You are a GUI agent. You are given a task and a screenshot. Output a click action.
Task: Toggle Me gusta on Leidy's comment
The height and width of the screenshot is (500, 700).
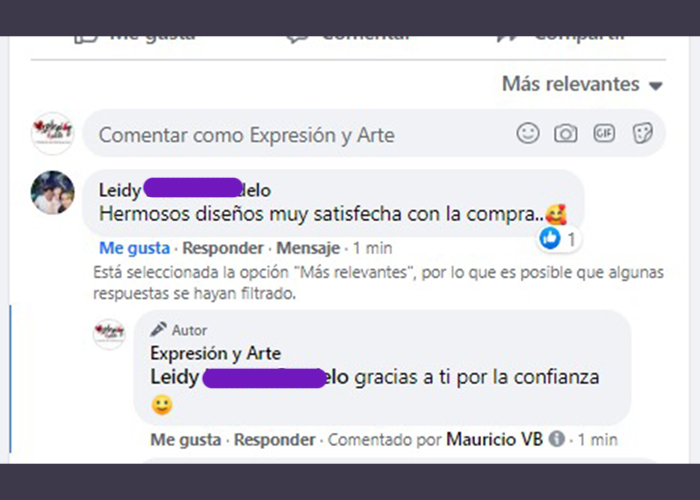click(134, 248)
